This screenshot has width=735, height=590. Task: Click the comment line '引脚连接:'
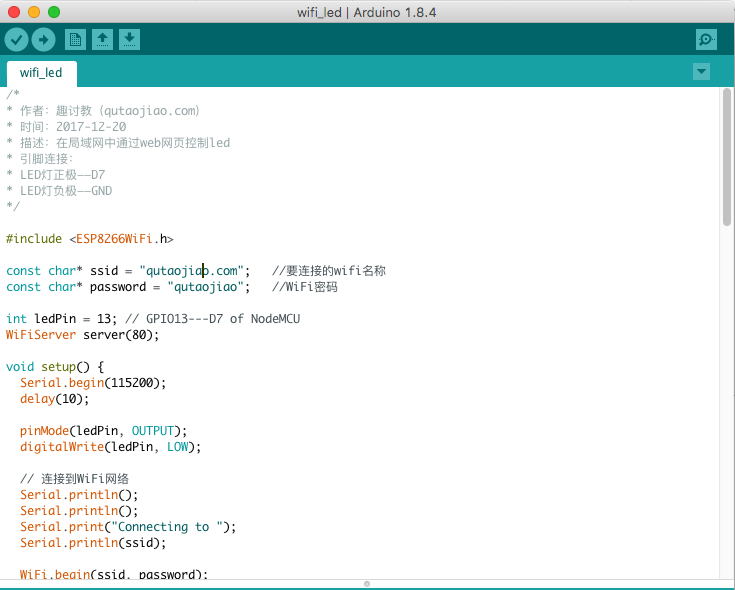click(46, 159)
